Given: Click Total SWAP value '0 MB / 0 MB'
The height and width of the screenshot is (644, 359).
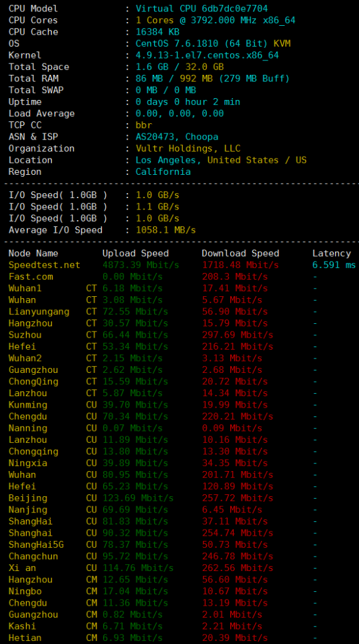Looking at the screenshot, I should [x=166, y=90].
